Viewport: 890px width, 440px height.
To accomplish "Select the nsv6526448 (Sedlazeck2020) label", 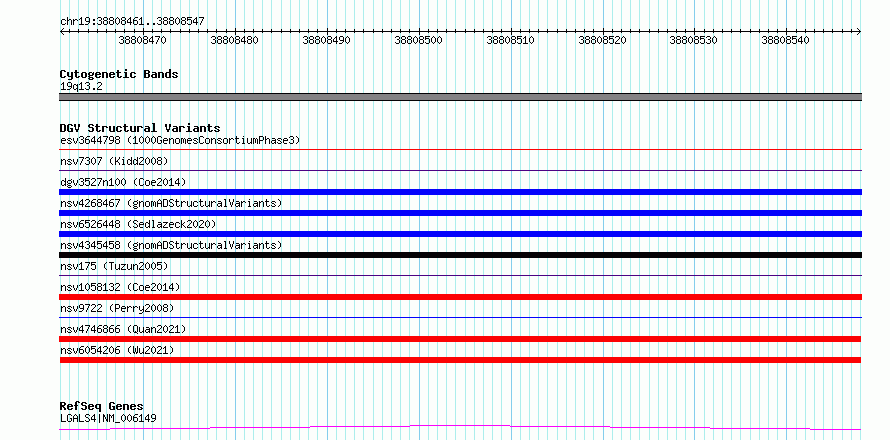I will (138, 224).
